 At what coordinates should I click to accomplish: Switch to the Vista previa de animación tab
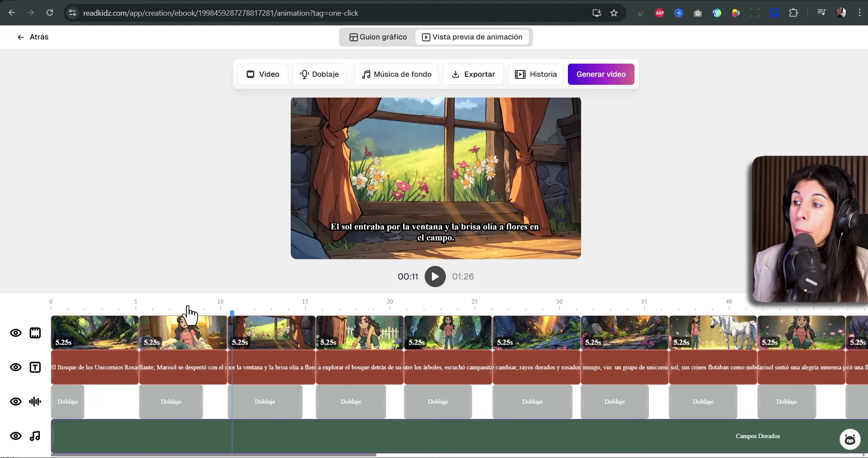472,37
